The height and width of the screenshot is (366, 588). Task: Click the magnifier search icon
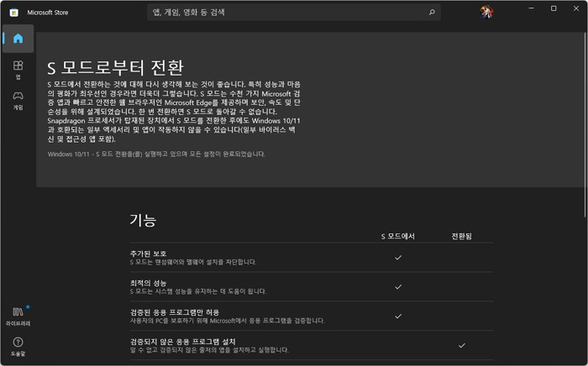tap(432, 13)
